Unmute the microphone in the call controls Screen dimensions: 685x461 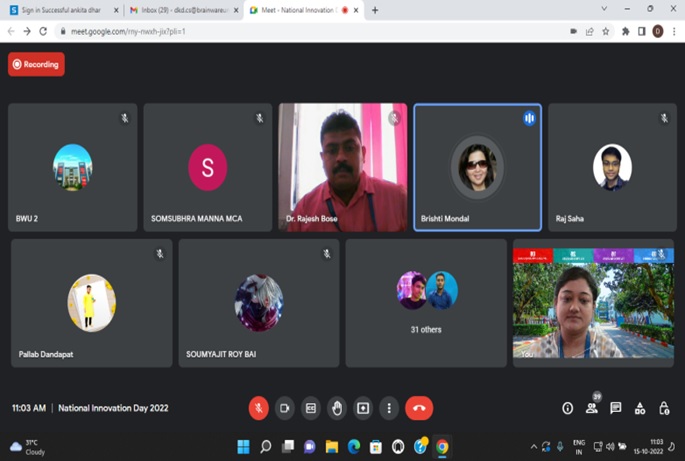(258, 408)
